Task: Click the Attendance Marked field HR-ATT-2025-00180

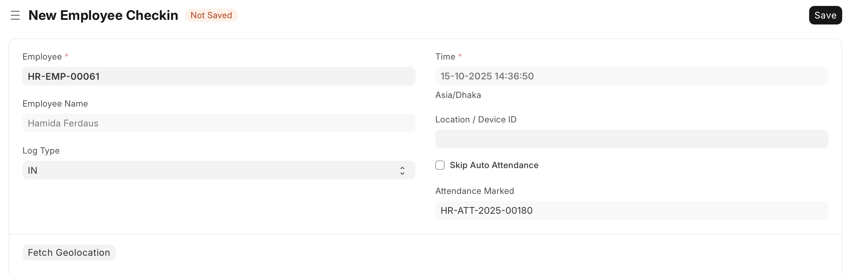Action: click(x=631, y=211)
